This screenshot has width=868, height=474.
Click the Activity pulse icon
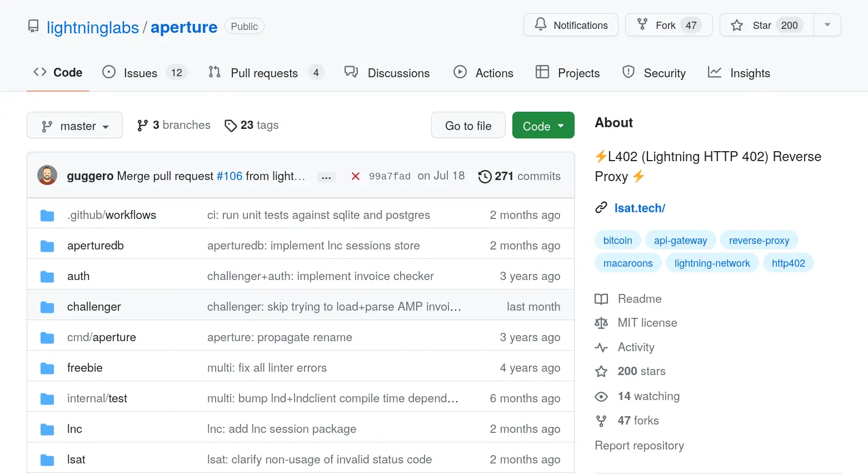click(601, 347)
